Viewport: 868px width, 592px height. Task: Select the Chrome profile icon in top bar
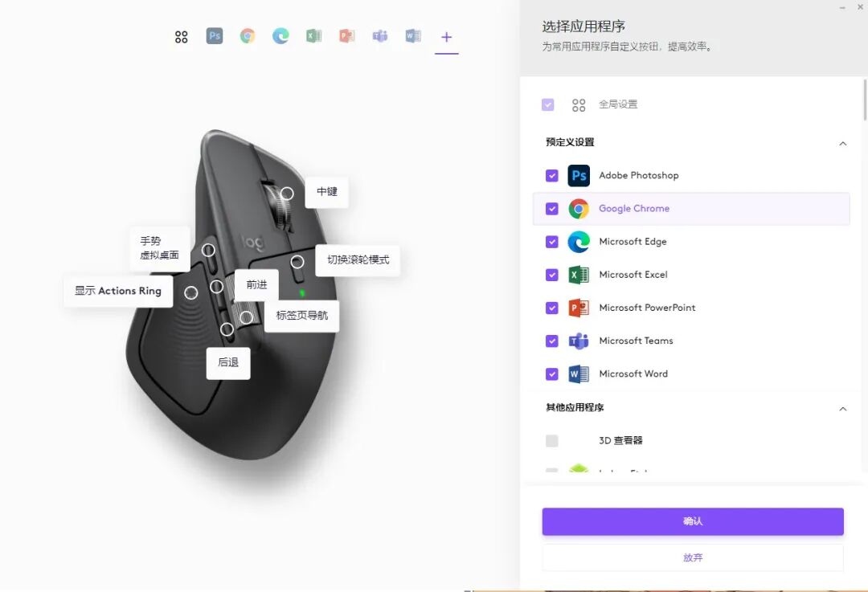click(x=248, y=36)
